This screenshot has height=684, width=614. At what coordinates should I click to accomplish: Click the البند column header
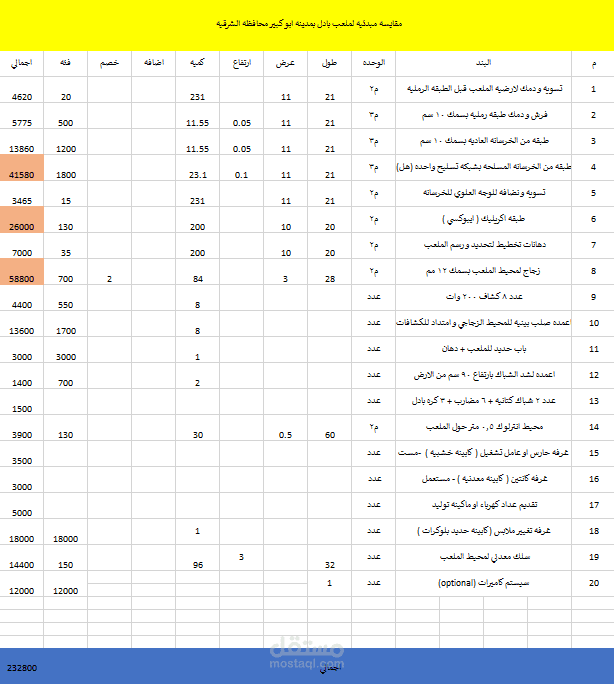[x=484, y=64]
